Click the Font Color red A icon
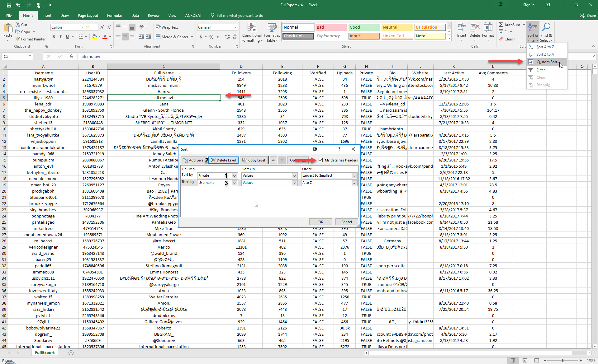Screen dimensions: 598x364 coord(105,37)
